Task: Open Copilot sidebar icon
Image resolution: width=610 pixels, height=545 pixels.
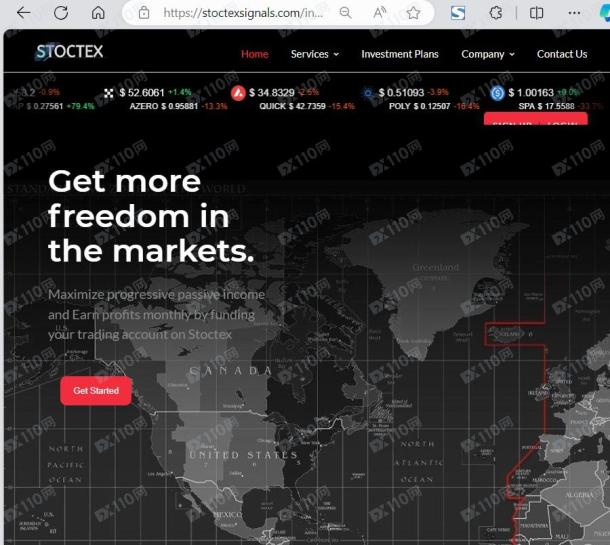Action: 605,13
